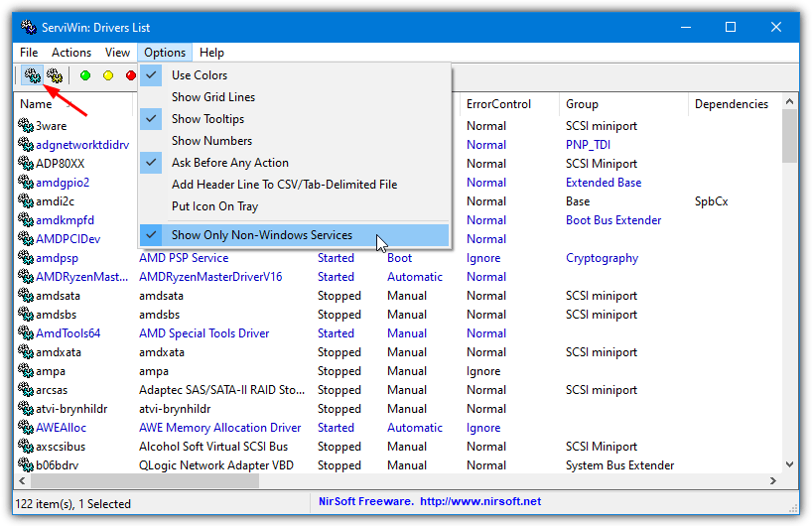The height and width of the screenshot is (526, 812).
Task: Toggle Use Colors option
Action: 294,75
